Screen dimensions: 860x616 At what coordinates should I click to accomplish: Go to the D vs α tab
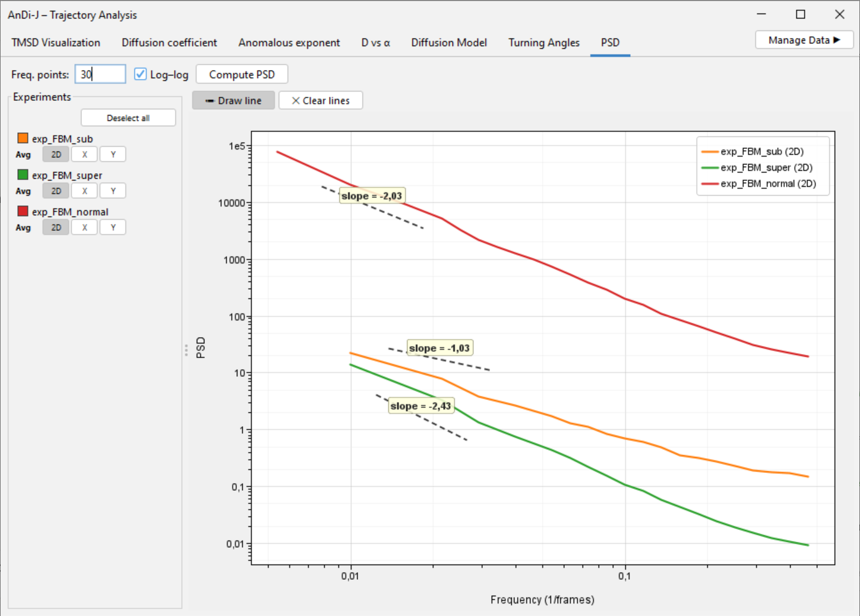(375, 43)
